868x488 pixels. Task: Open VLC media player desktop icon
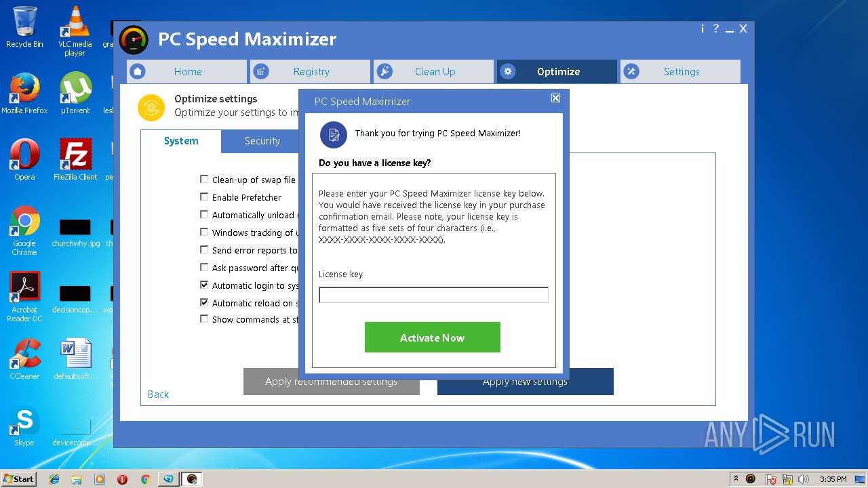tap(75, 31)
